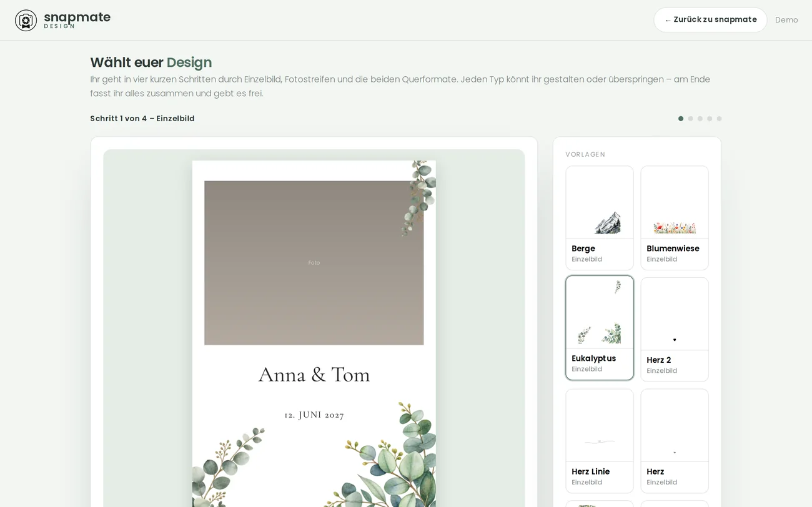812x507 pixels.
Task: Choose the Blumenwiese template card
Action: pyautogui.click(x=675, y=218)
